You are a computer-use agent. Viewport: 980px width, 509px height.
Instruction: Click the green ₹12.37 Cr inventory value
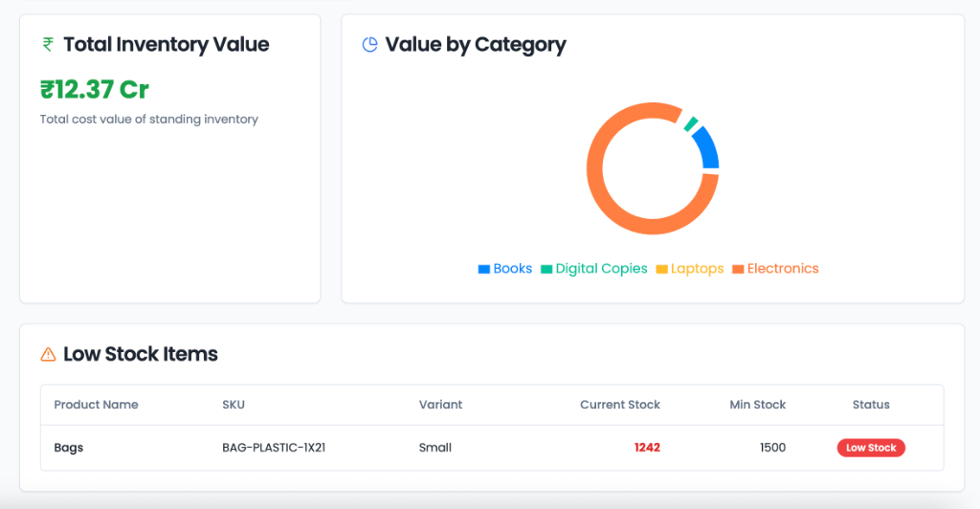tap(95, 90)
